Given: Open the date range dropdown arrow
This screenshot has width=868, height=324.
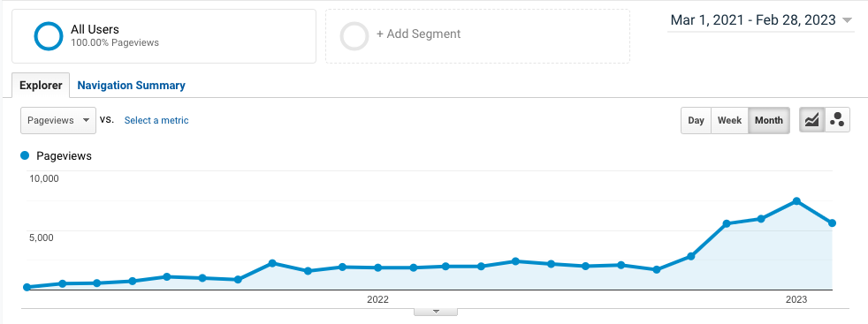Looking at the screenshot, I should (x=847, y=21).
